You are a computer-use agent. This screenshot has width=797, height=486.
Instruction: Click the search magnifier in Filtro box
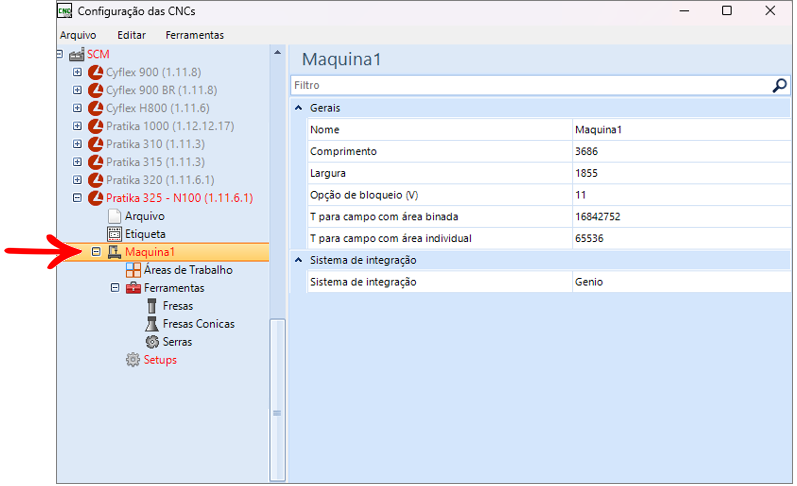coord(780,86)
